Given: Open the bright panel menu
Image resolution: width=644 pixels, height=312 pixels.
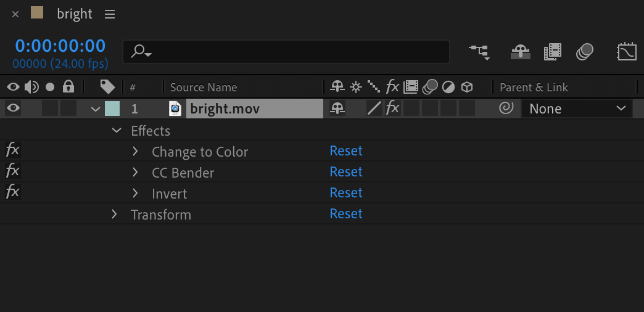Looking at the screenshot, I should point(110,14).
